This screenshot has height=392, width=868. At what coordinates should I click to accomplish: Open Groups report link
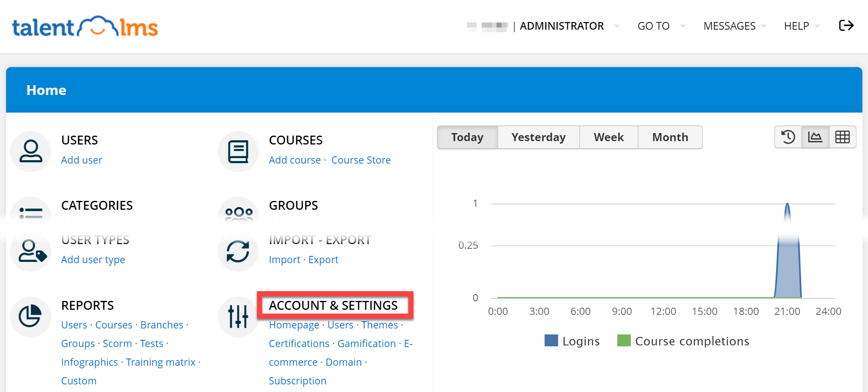click(78, 343)
